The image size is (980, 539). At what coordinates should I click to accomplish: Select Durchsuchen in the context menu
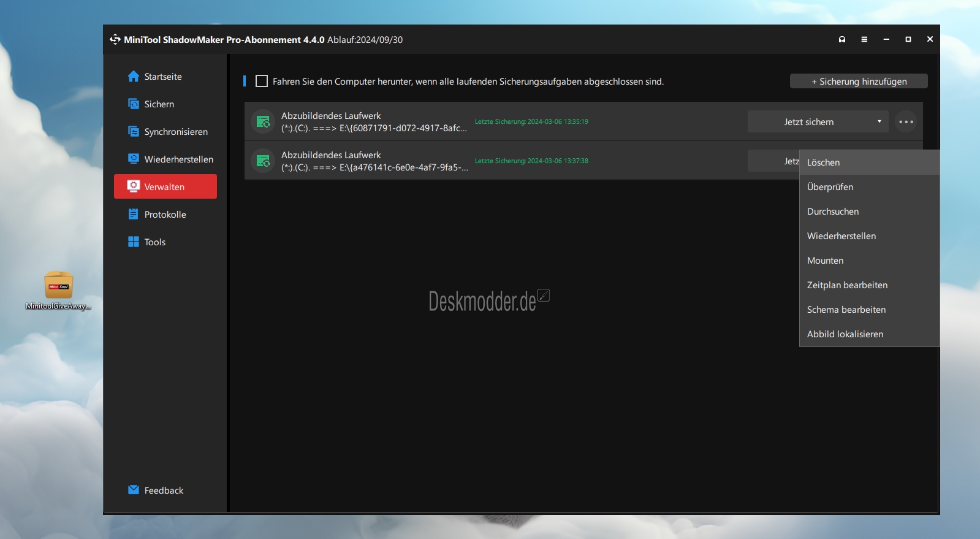(x=869, y=212)
